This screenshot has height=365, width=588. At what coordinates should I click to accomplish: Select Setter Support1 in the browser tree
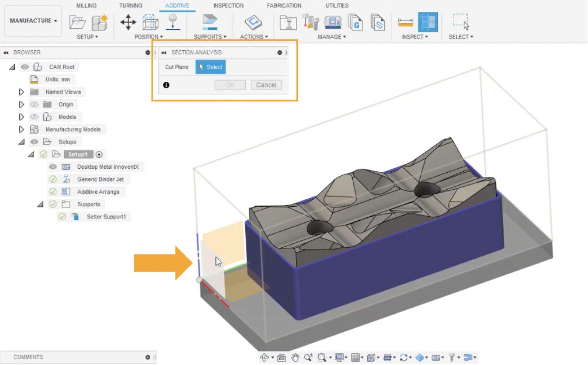click(106, 217)
